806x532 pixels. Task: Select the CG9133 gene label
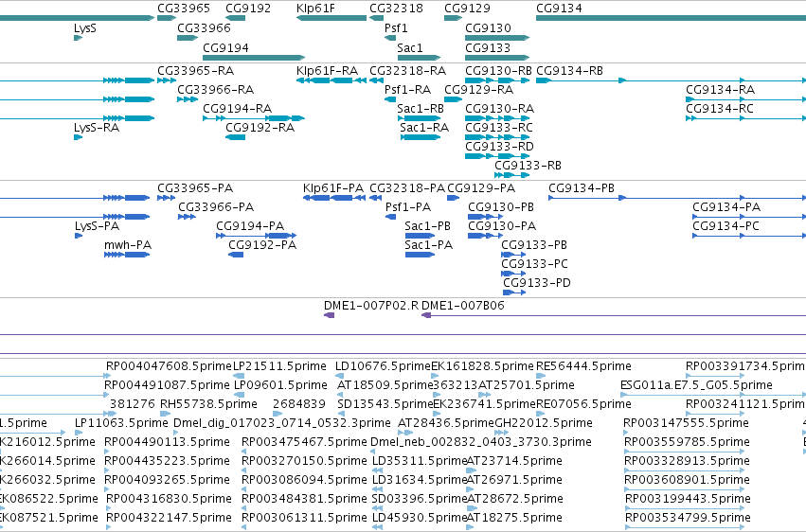point(488,47)
